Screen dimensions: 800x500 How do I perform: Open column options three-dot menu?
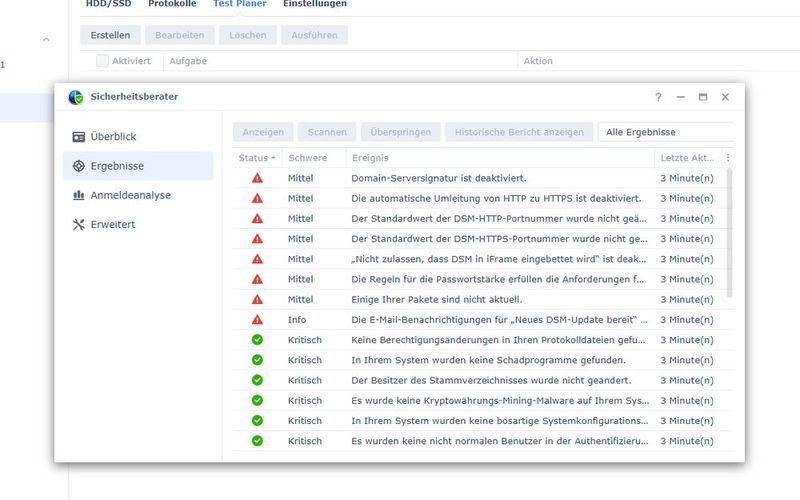[728, 158]
